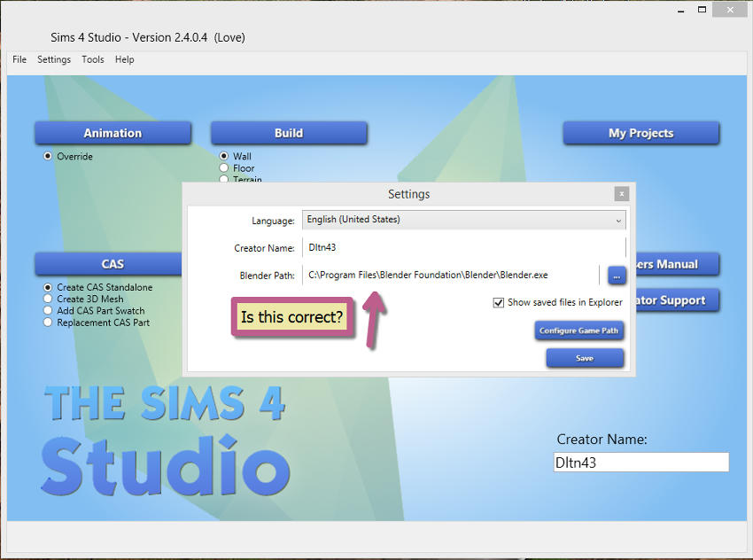
Task: Open My Projects
Action: point(641,133)
